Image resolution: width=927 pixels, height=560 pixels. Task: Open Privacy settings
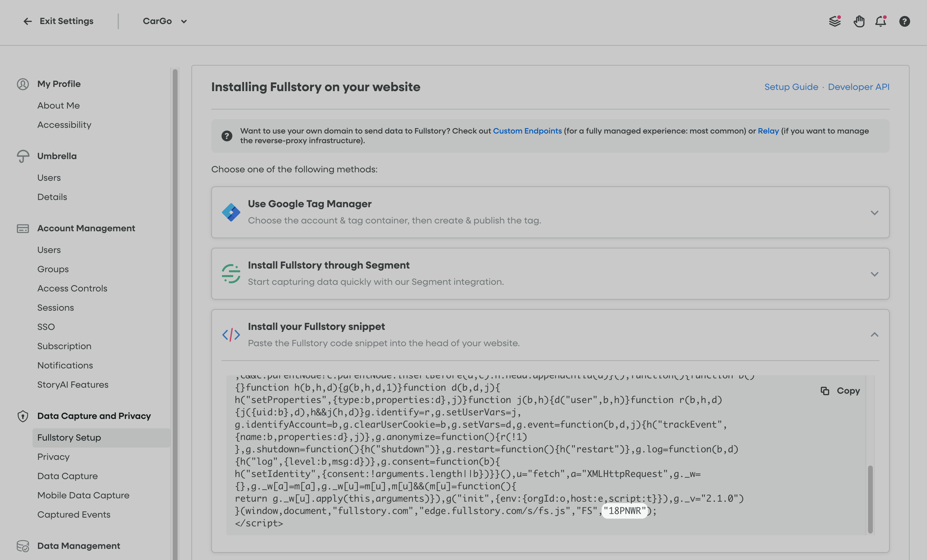tap(54, 457)
